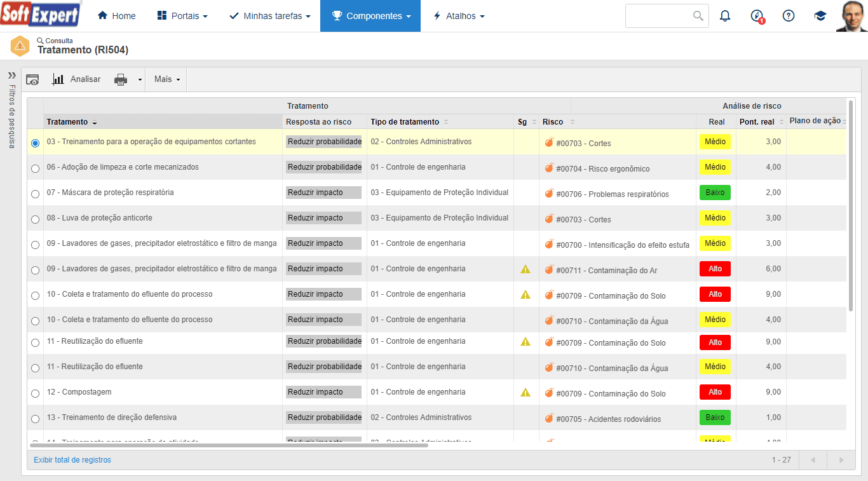Click the printer icon in toolbar
868x481 pixels.
pyautogui.click(x=121, y=79)
